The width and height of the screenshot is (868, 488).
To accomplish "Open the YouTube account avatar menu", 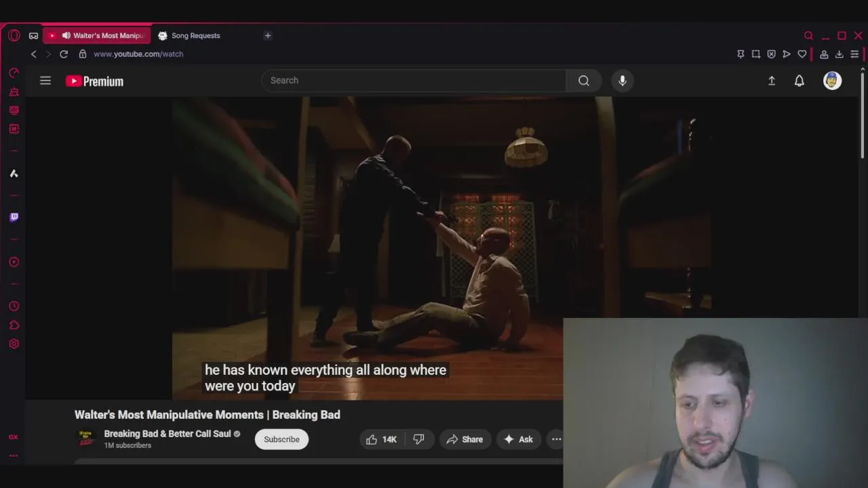I will pos(832,81).
